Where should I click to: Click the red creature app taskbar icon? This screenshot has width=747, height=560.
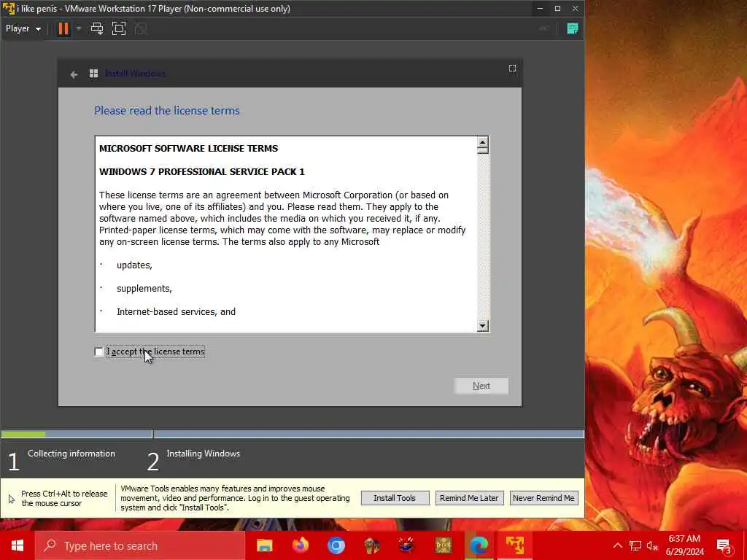coord(407,545)
